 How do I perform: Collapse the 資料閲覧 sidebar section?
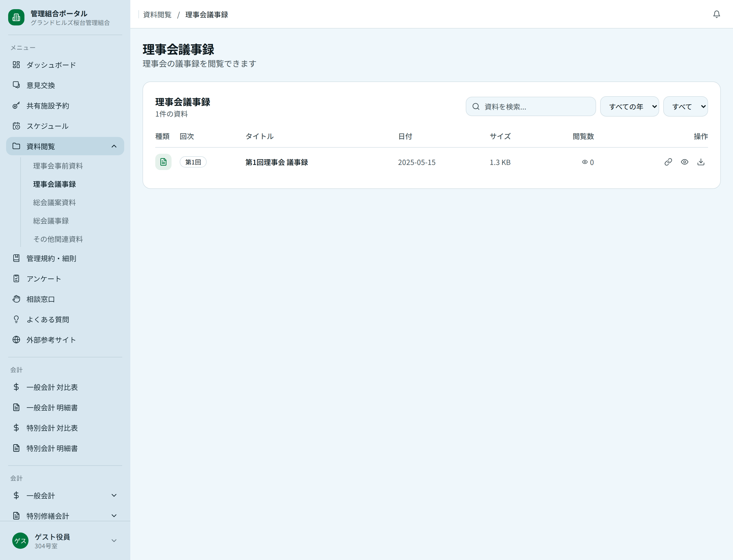coord(114,146)
